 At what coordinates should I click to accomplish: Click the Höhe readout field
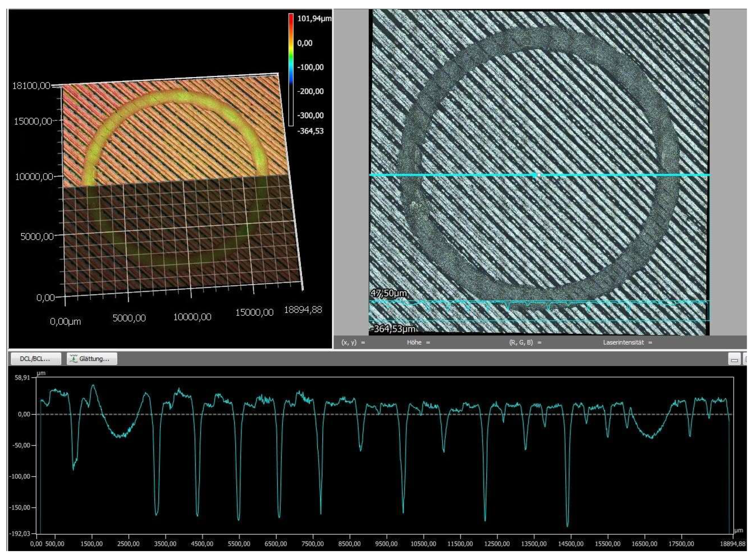(418, 343)
